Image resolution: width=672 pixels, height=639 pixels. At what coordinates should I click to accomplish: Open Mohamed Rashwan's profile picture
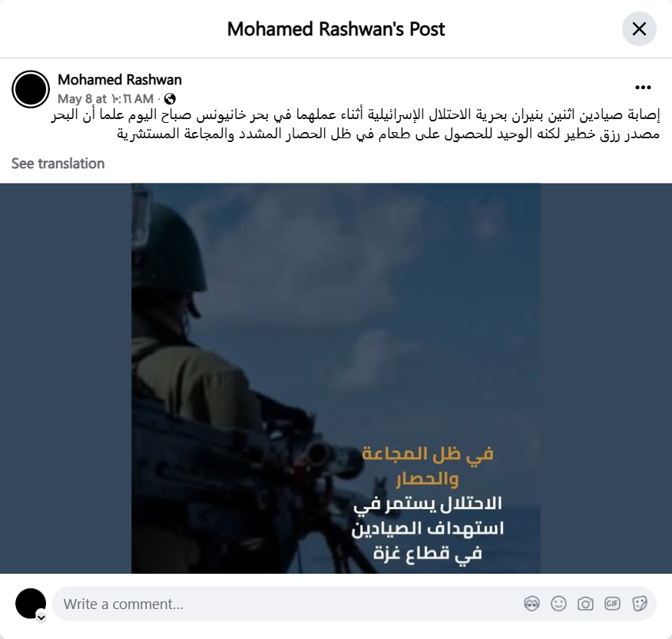(x=31, y=89)
